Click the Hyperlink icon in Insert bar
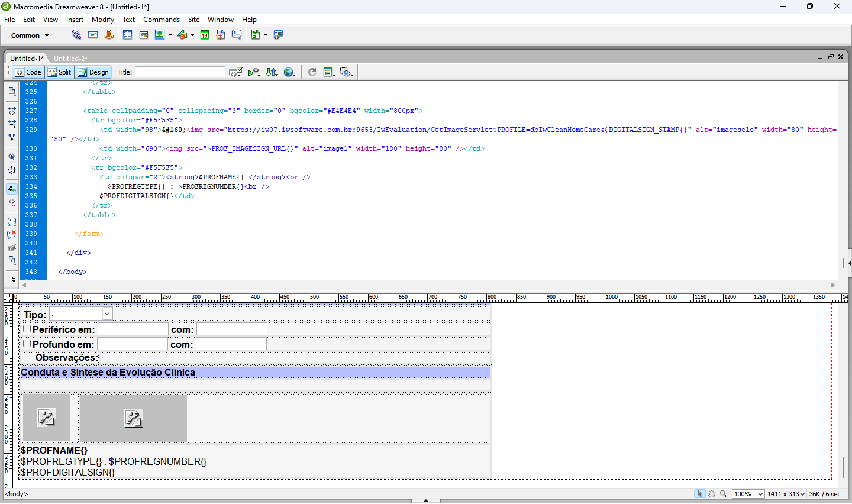The height and width of the screenshot is (504, 852). (x=76, y=35)
